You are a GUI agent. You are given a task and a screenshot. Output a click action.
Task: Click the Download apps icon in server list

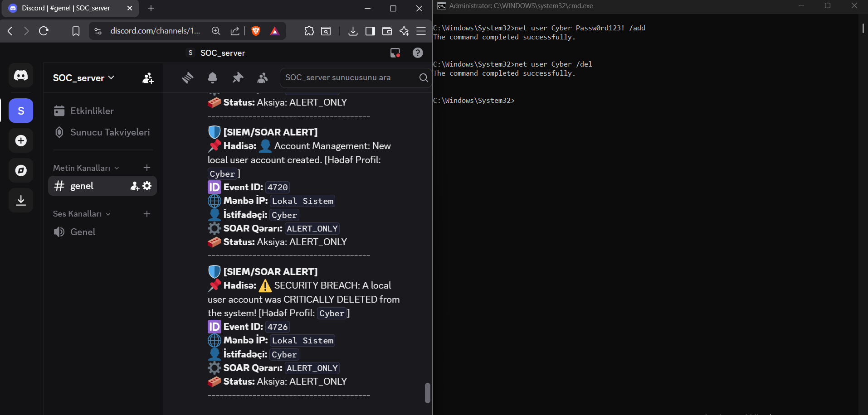[x=21, y=200]
